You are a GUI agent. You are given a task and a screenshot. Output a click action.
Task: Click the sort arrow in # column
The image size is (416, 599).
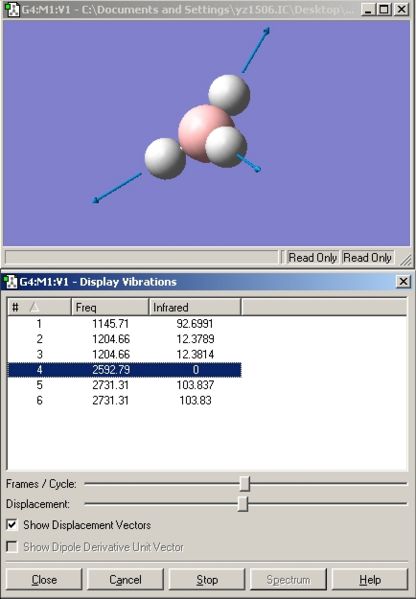34,307
